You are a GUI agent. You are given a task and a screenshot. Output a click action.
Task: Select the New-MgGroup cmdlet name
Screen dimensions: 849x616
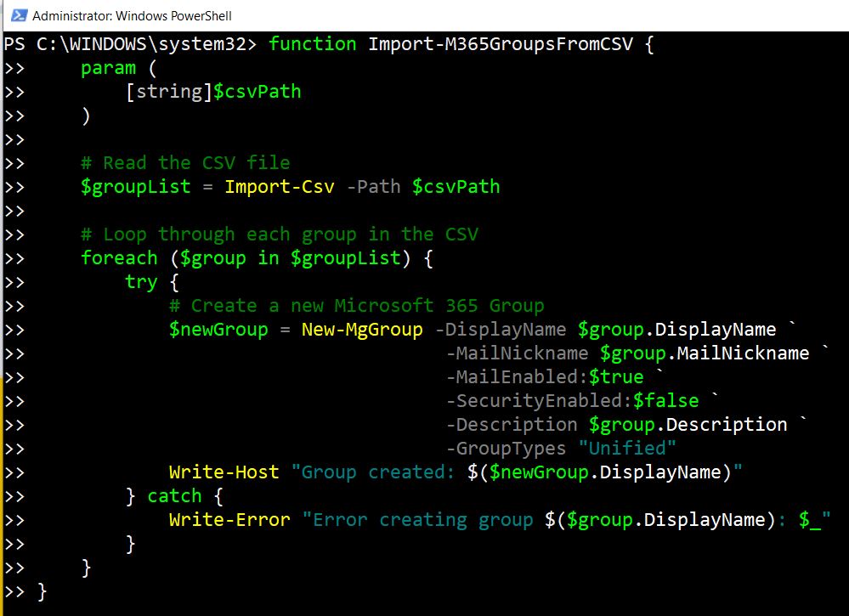click(x=362, y=329)
